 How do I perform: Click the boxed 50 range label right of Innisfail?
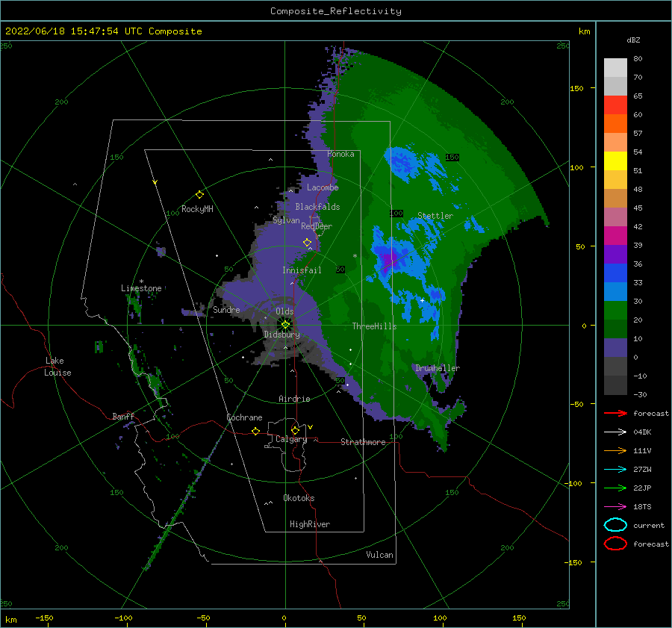tap(340, 270)
